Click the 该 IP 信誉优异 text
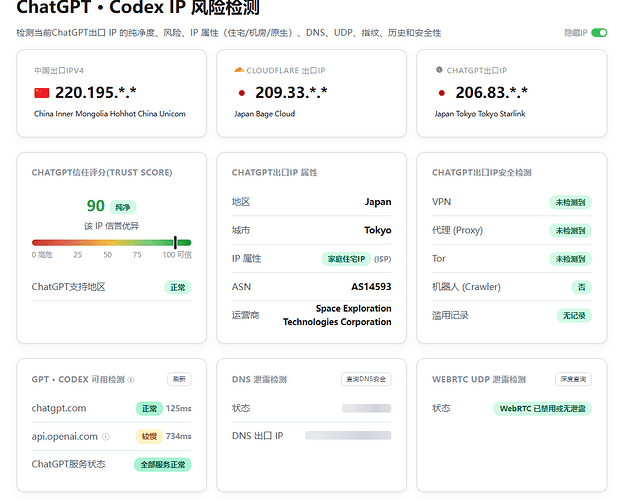The height and width of the screenshot is (500, 643). click(x=112, y=226)
